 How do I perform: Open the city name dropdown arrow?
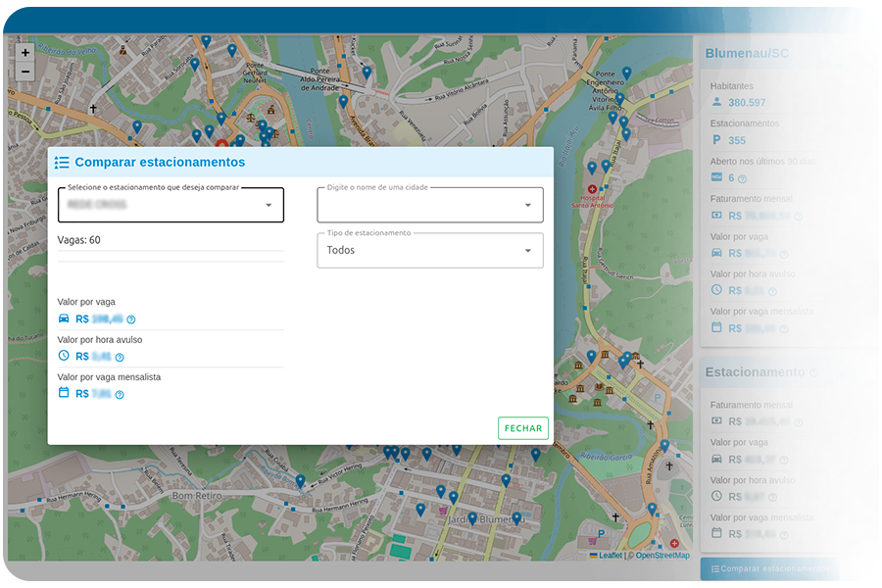tap(526, 205)
